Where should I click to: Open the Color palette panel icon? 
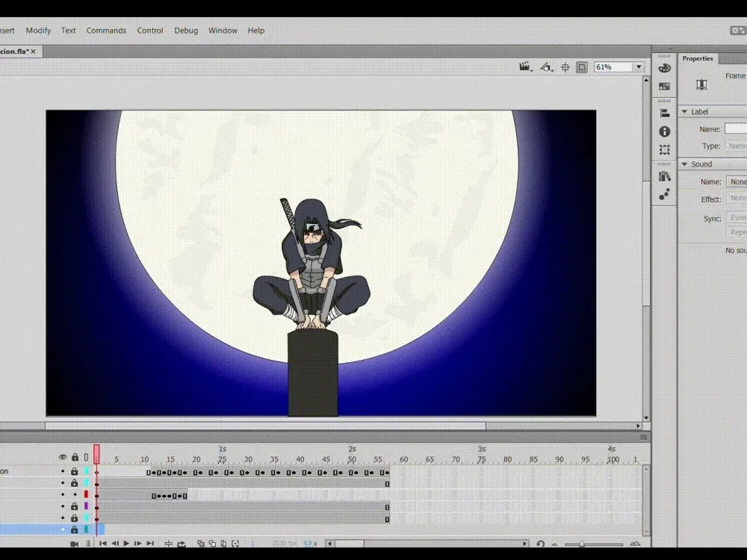(665, 69)
